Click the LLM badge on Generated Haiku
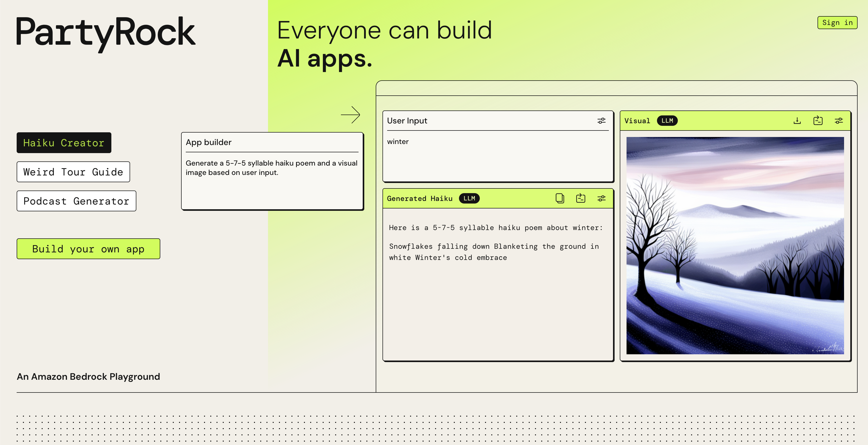The height and width of the screenshot is (445, 868). (x=469, y=198)
